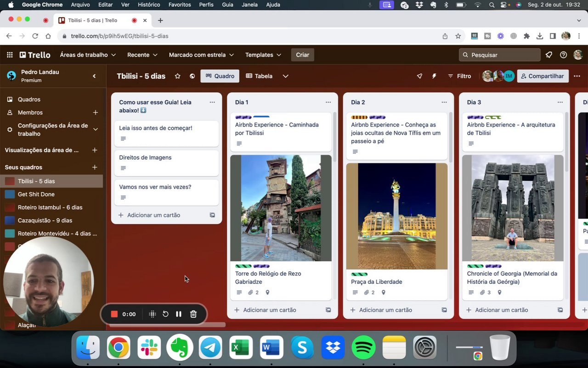
Task: Click the Power-Ups rocket icon
Action: (419, 76)
